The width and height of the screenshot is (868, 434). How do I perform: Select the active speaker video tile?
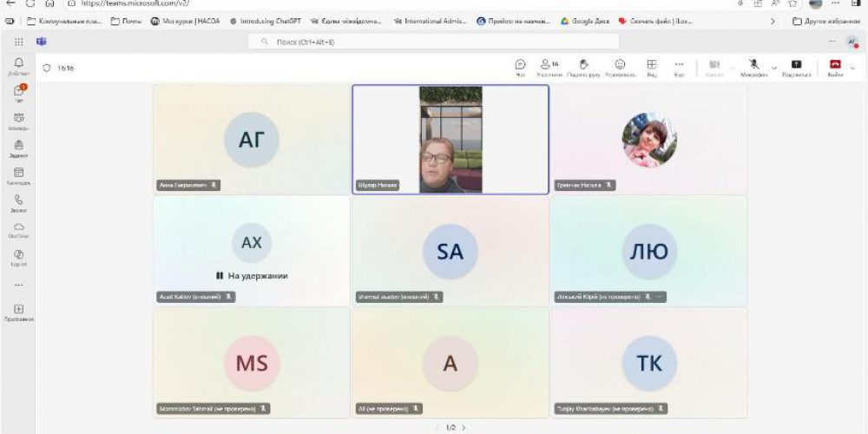click(x=450, y=140)
